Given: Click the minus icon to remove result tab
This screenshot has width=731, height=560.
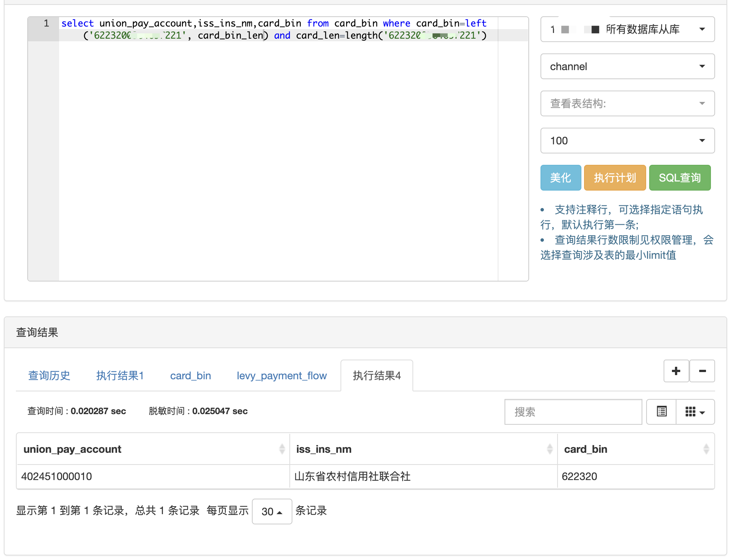Looking at the screenshot, I should pos(702,371).
